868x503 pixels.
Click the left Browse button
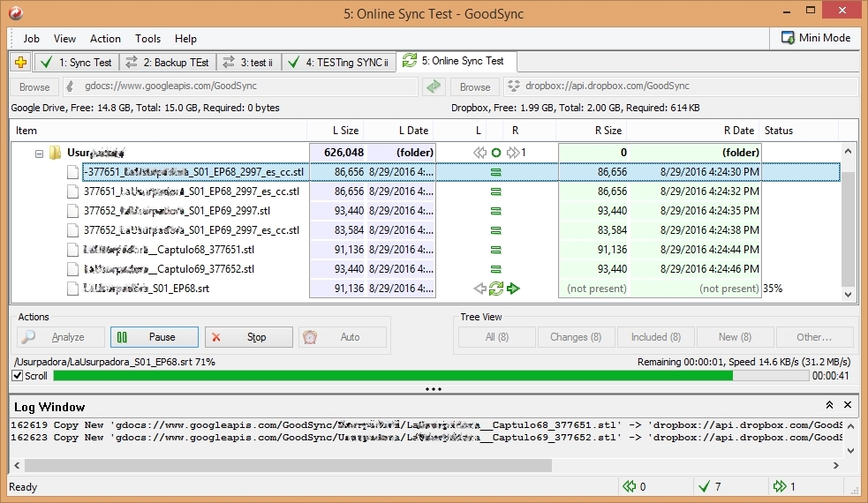pos(34,86)
